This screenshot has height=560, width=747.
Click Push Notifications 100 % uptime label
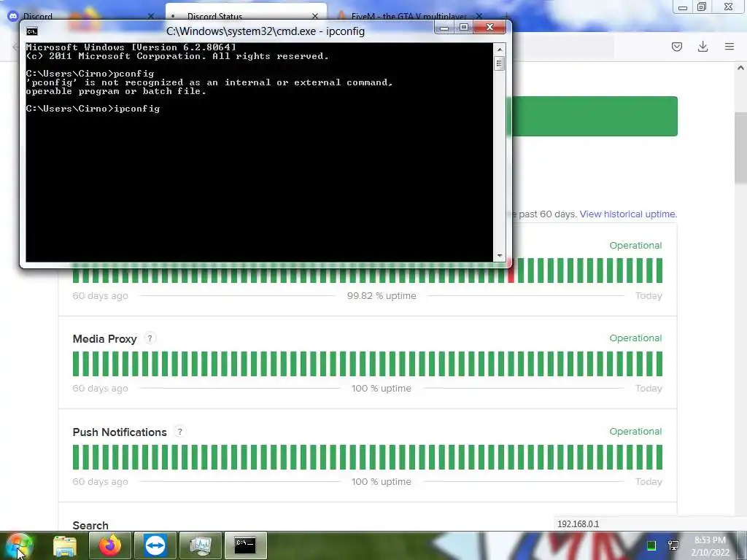click(382, 482)
